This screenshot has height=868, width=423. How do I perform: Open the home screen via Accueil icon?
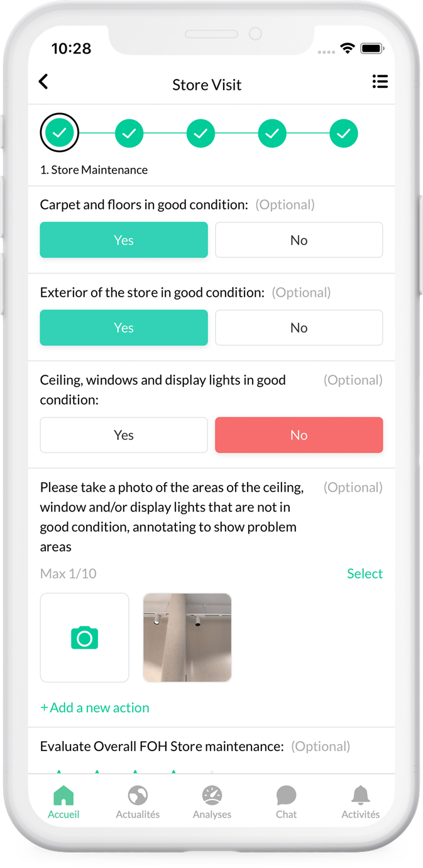(x=63, y=801)
